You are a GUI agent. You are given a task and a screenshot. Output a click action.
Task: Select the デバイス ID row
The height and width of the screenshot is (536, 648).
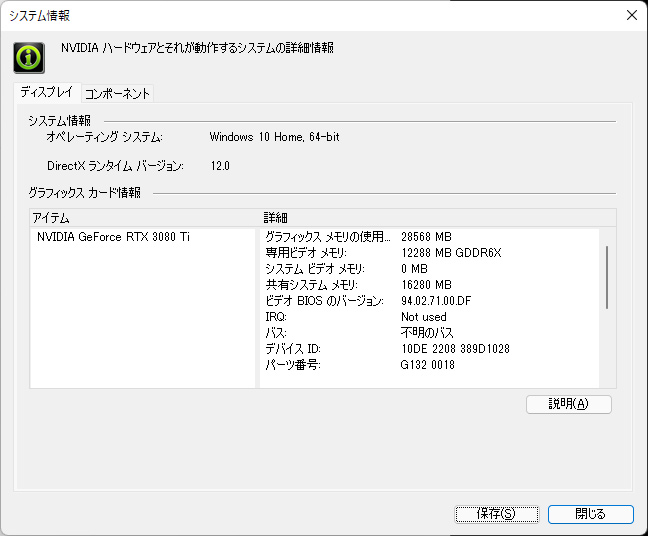tap(429, 349)
